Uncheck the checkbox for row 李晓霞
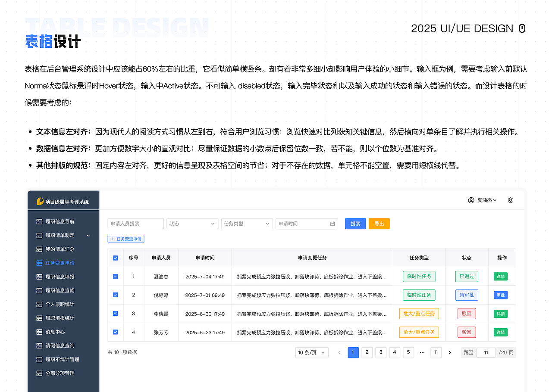 coord(115,314)
